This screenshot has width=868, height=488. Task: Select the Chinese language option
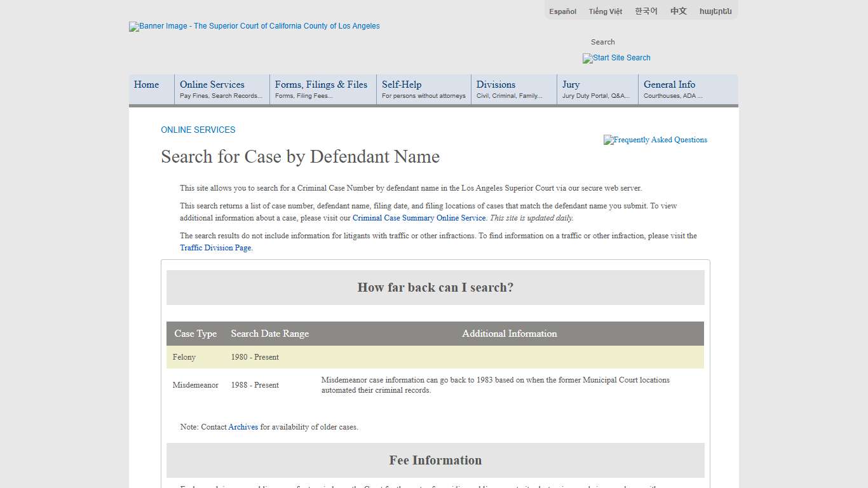tap(678, 11)
